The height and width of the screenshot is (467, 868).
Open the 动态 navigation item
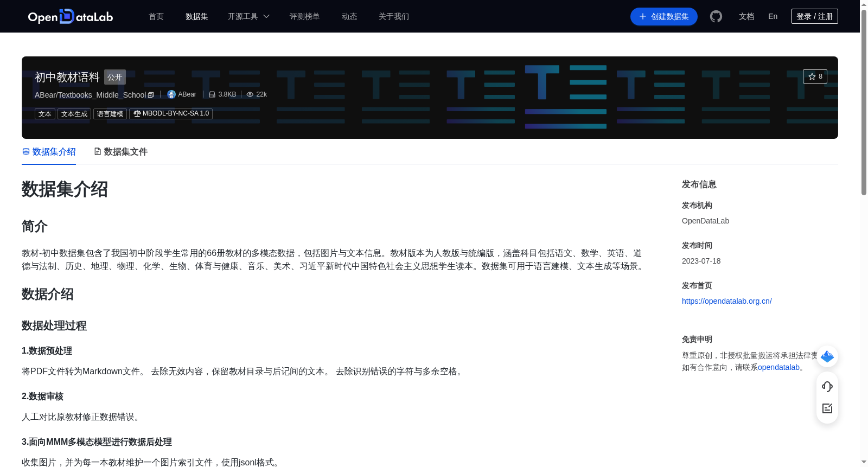pos(349,16)
